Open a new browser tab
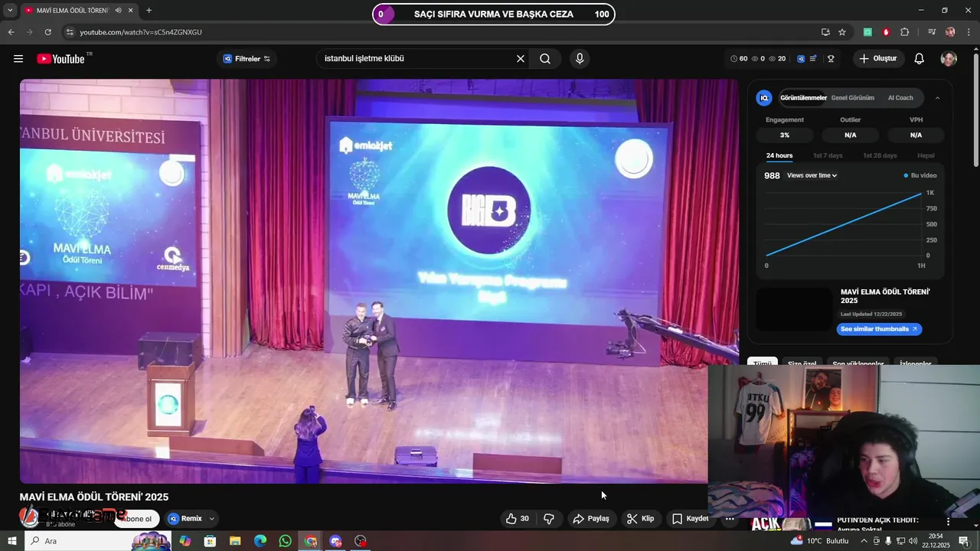The height and width of the screenshot is (551, 980). tap(149, 11)
